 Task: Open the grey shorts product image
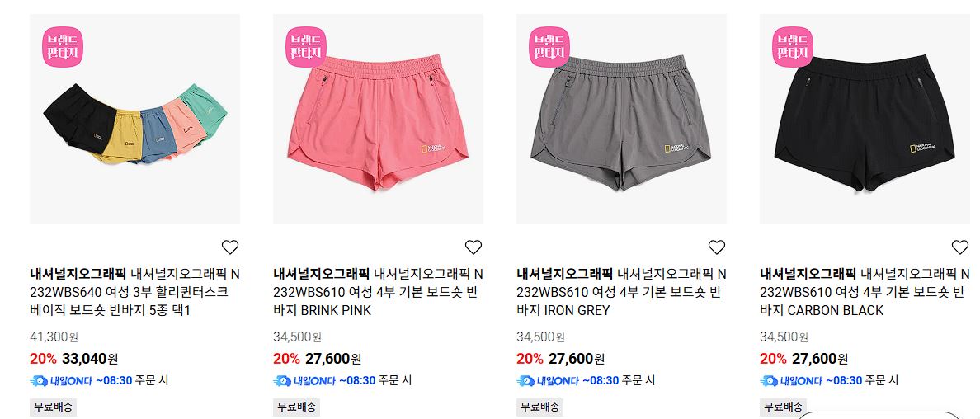click(x=621, y=119)
